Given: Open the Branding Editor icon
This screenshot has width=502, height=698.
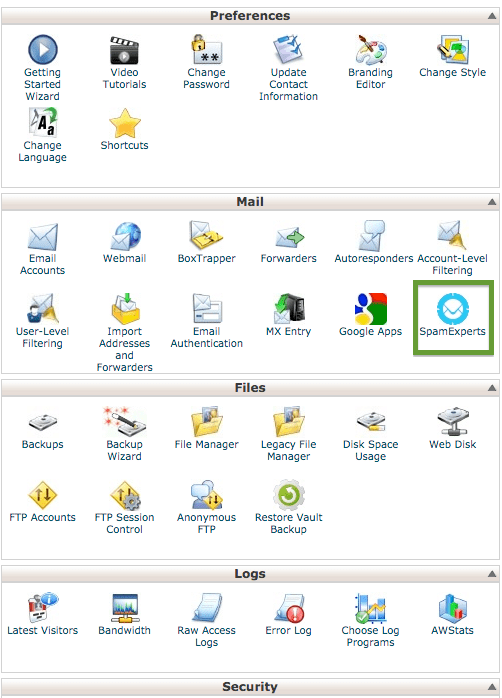Looking at the screenshot, I should (x=371, y=50).
